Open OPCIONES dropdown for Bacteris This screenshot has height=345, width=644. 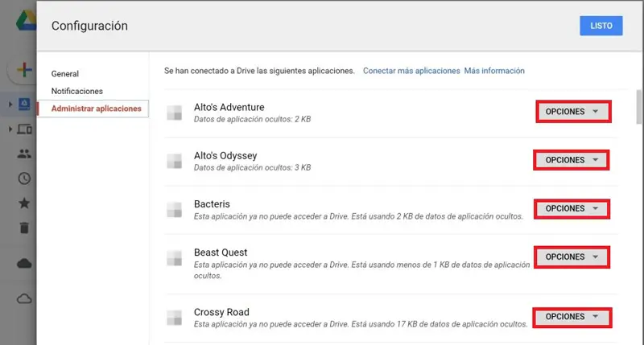[x=572, y=208]
